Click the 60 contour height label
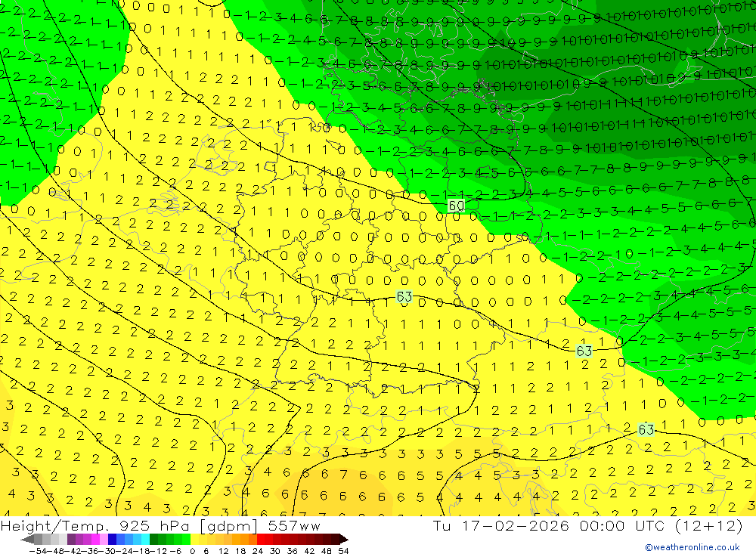Screen dimensions: 756x554 click(x=456, y=206)
